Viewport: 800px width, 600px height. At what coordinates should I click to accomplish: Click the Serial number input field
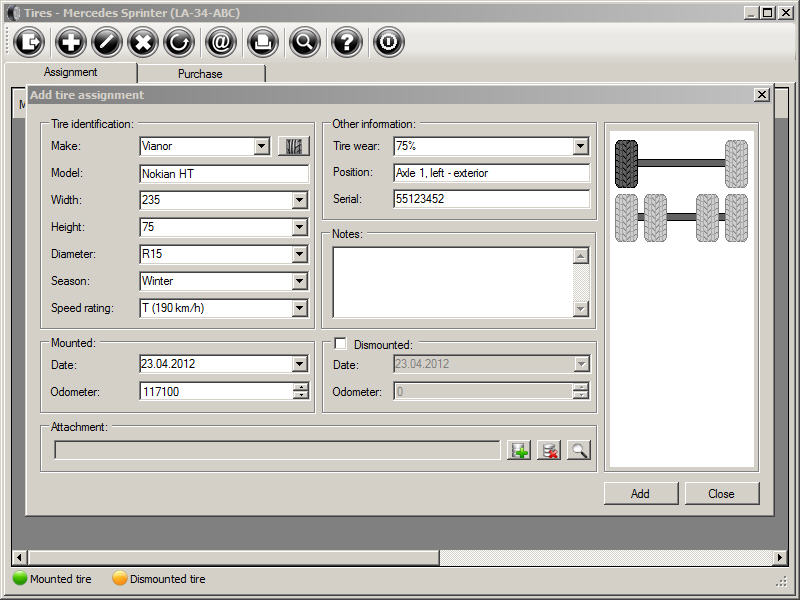click(x=491, y=199)
